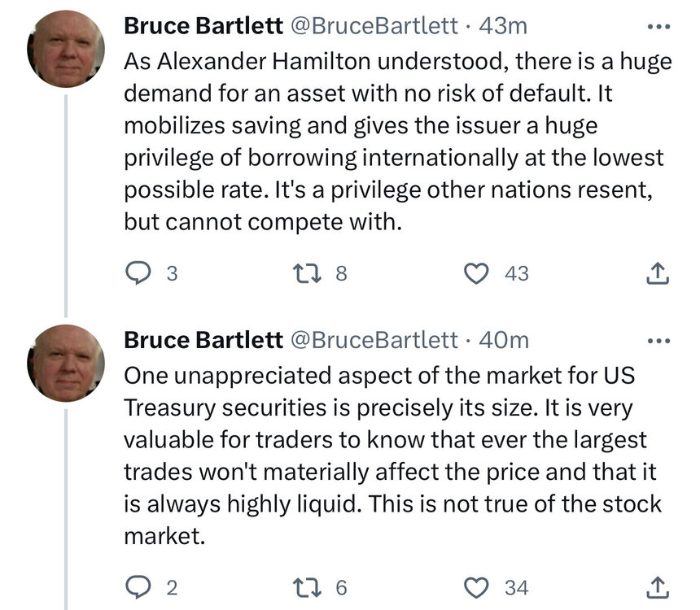Open Bruce Bartlett's avatar on second tweet
This screenshot has width=700, height=610.
66,362
